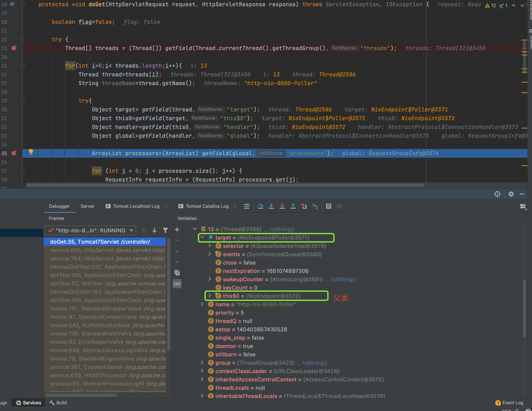
Task: Click the New Watch plus icon
Action: coord(177,229)
